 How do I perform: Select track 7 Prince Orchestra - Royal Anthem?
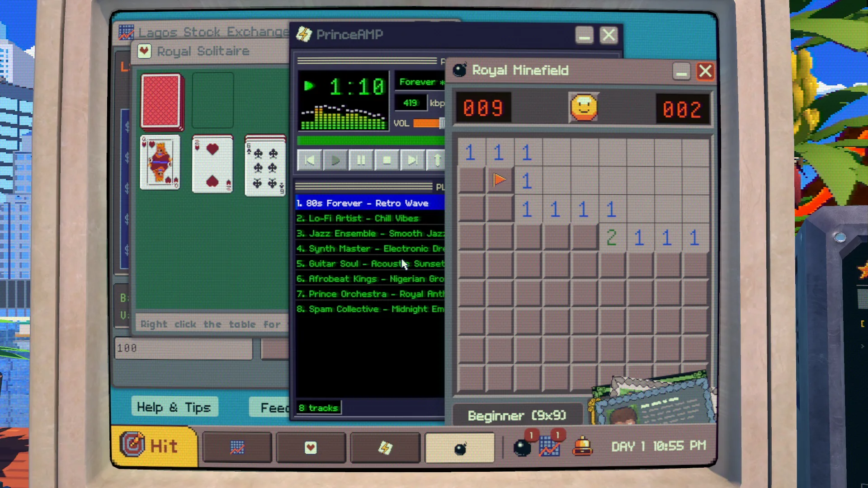[x=370, y=294]
